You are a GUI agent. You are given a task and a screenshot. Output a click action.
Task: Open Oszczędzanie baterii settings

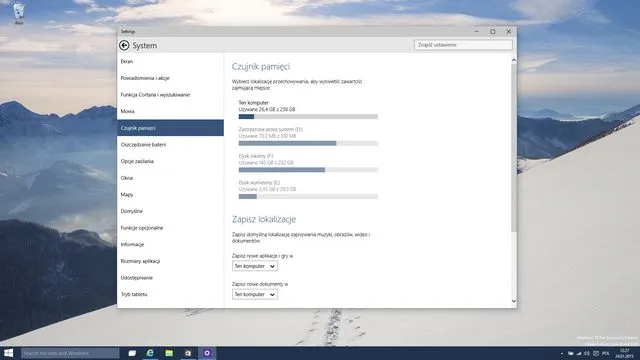(170, 144)
